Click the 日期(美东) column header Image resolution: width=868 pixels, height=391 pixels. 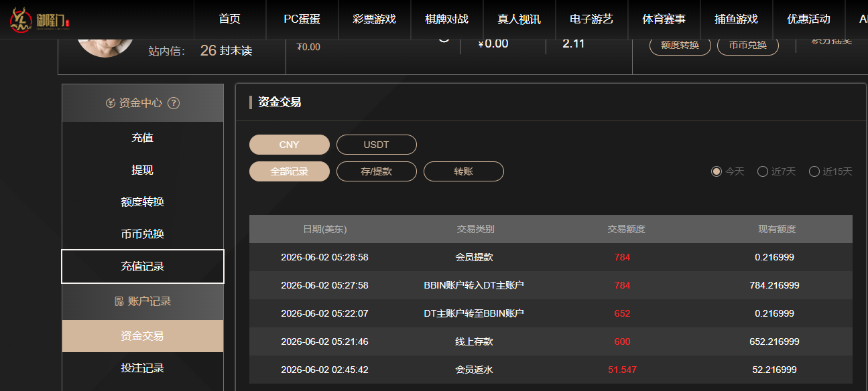(325, 229)
